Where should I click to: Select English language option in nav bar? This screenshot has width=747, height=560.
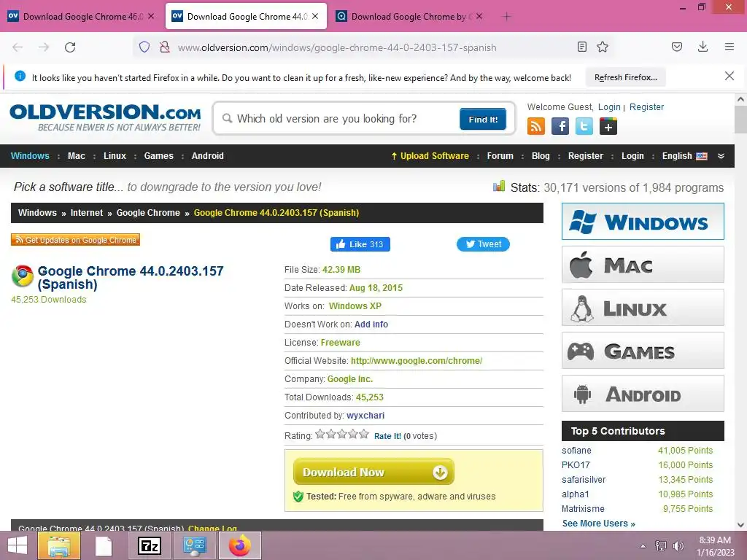tap(684, 156)
